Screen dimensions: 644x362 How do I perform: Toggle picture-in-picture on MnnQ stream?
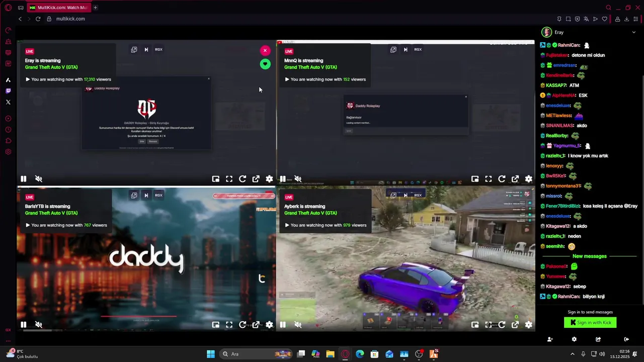pos(474,178)
